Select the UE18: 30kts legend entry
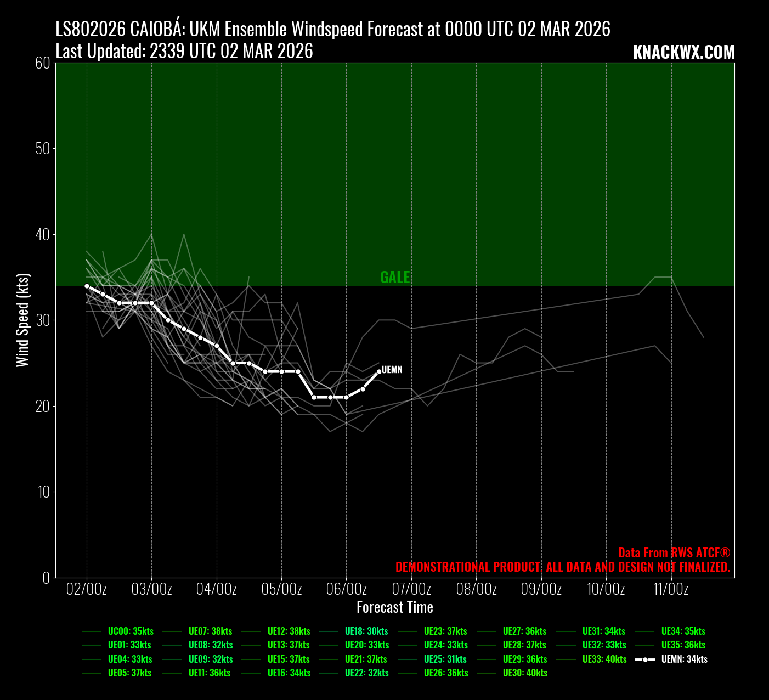The width and height of the screenshot is (769, 700). (366, 631)
